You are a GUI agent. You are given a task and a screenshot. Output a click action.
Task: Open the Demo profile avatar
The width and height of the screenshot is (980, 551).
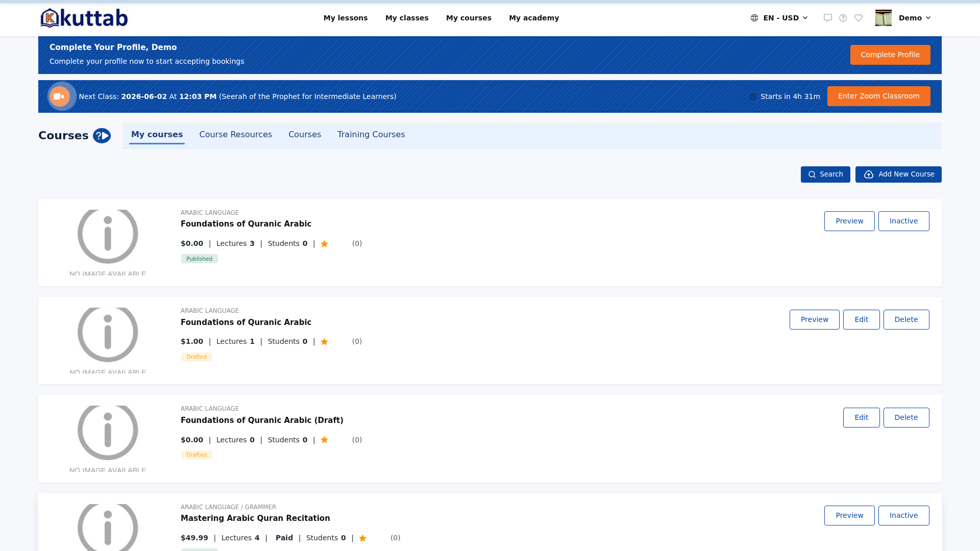pos(884,18)
